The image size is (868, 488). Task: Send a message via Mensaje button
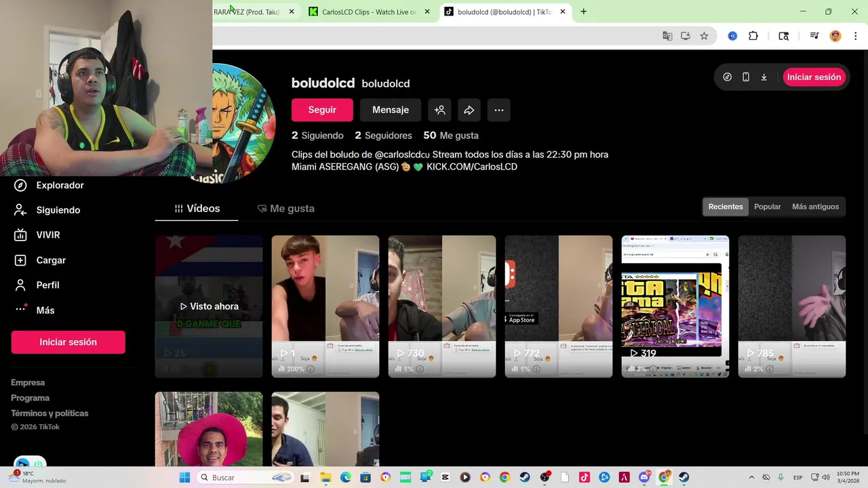pos(390,110)
